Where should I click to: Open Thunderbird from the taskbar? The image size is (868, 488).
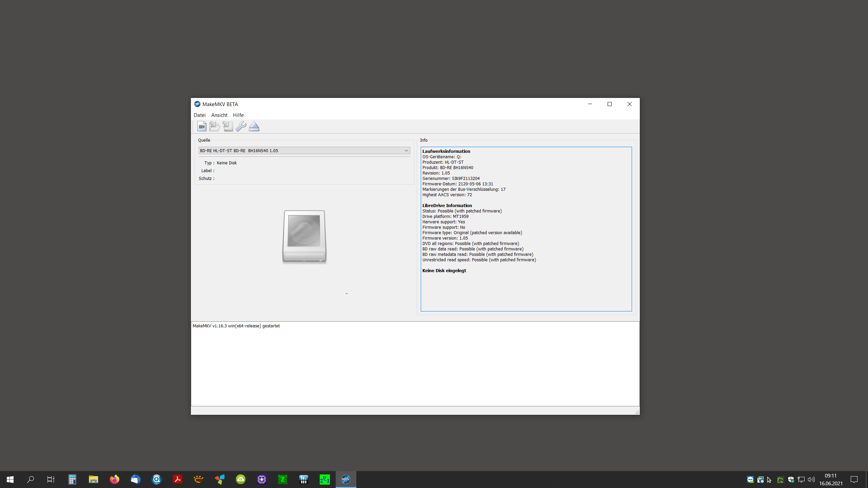pos(135,479)
